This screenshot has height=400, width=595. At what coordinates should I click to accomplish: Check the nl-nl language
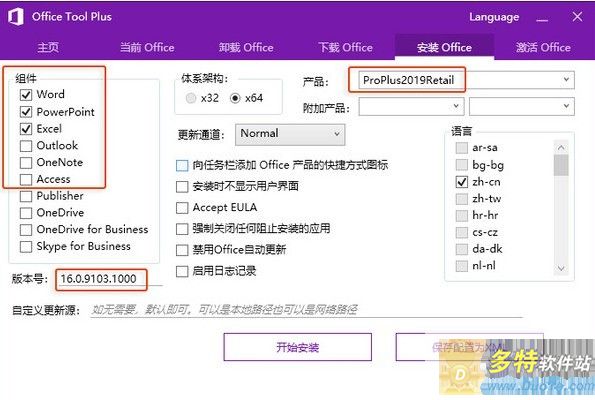(x=461, y=266)
